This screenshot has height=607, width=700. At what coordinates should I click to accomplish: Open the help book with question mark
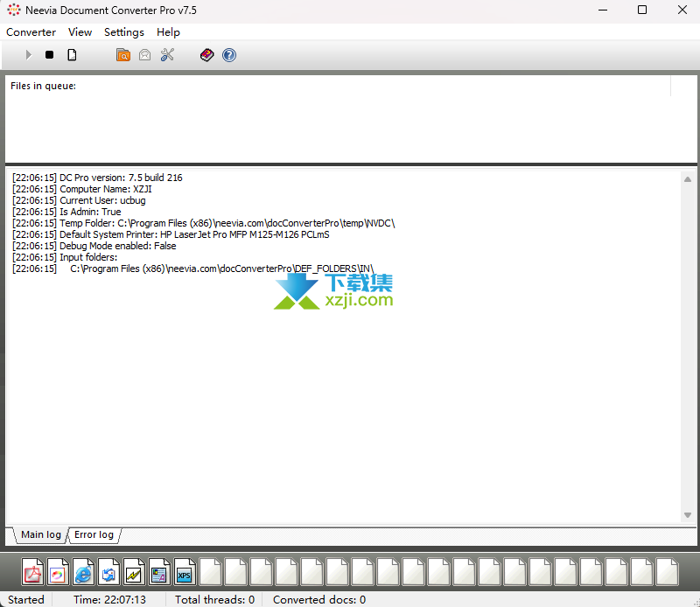206,55
